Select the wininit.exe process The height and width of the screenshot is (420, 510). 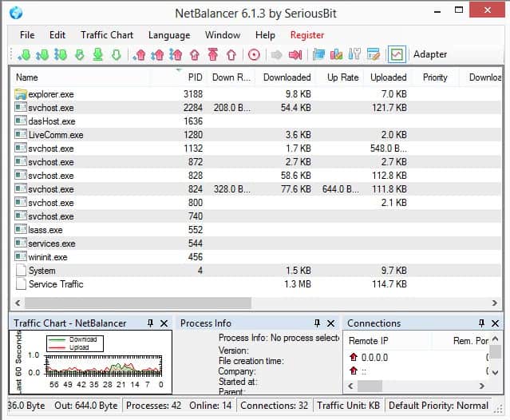pyautogui.click(x=257, y=257)
